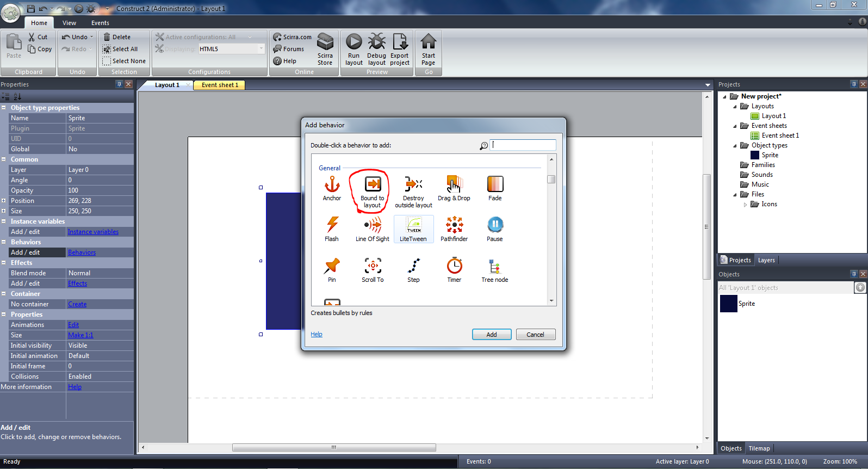Choose the Pause behavior icon
The width and height of the screenshot is (868, 469).
495,229
